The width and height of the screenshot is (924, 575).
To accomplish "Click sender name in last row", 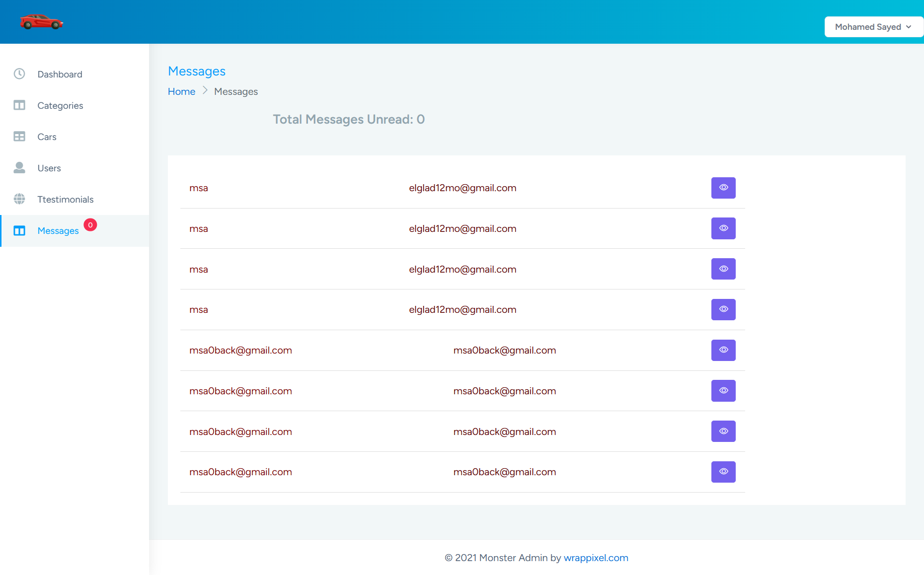I will click(x=240, y=472).
